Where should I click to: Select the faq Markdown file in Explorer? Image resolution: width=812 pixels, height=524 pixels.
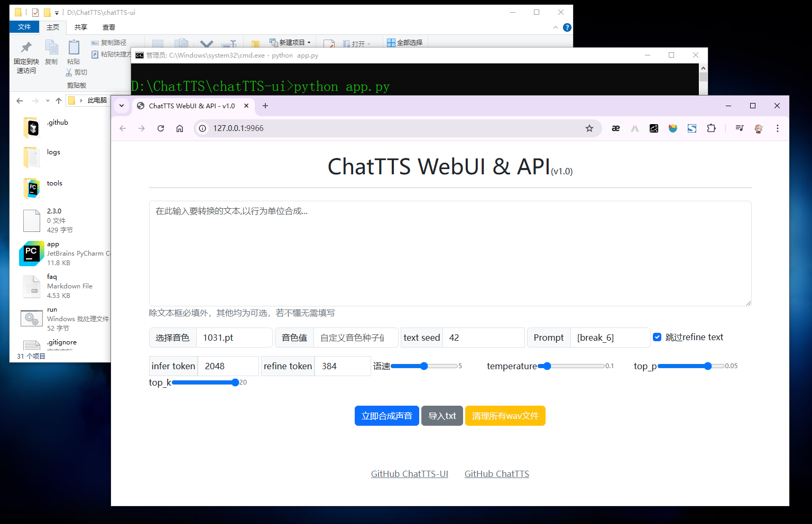coord(57,286)
